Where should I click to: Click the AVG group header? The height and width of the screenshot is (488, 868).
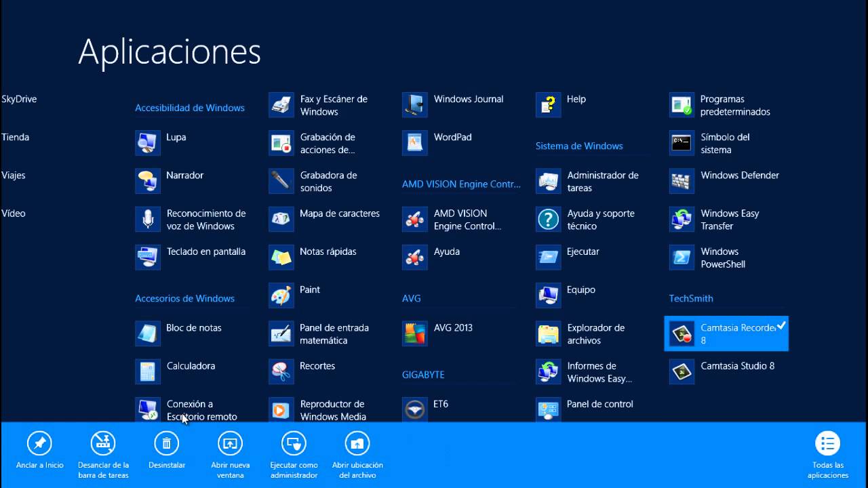[x=412, y=298]
